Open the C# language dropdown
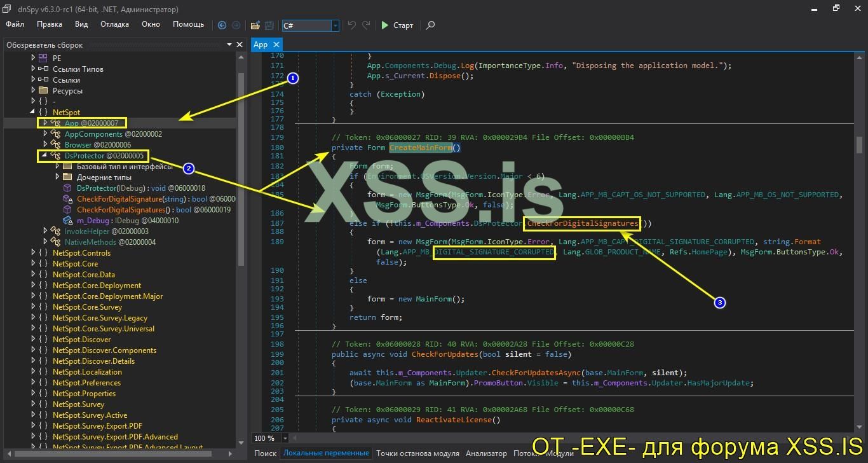This screenshot has height=463, width=868. coord(336,25)
